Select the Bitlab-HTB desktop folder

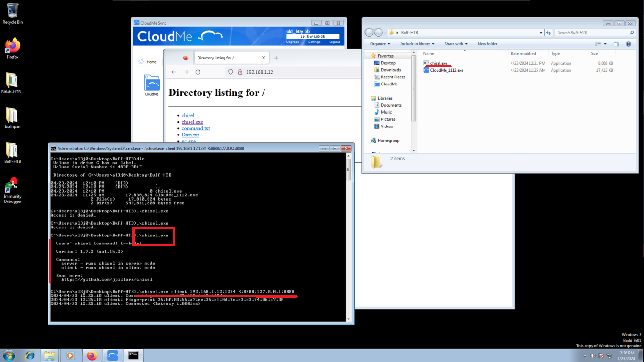pyautogui.click(x=13, y=83)
